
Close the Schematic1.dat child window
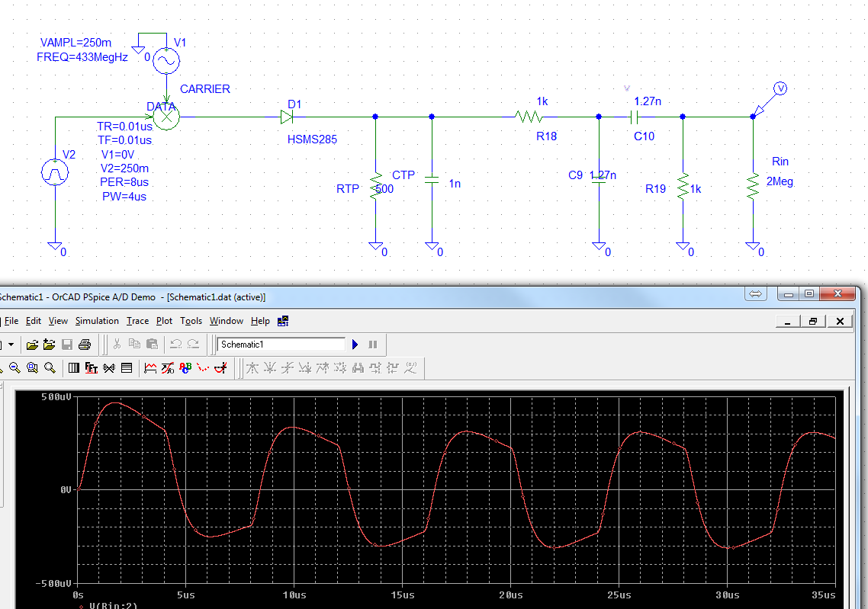click(840, 322)
